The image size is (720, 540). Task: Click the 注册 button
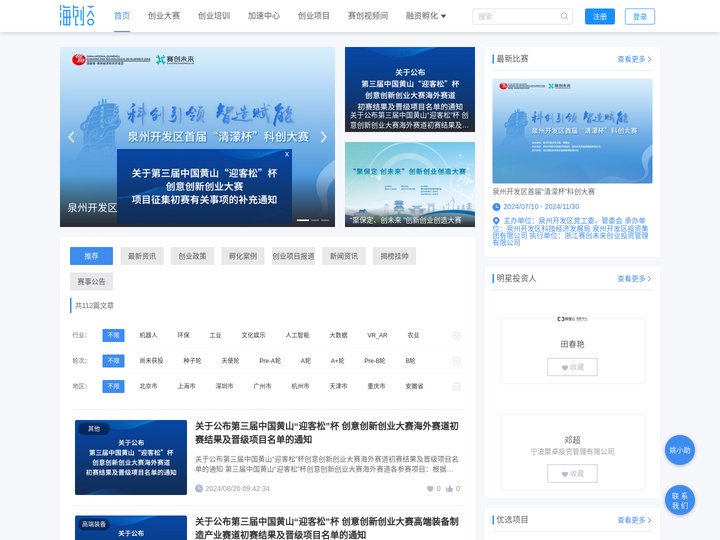[x=600, y=17]
